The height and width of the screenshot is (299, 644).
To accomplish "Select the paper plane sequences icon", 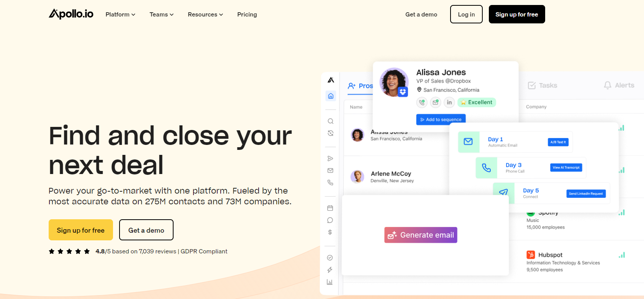I will (x=330, y=158).
